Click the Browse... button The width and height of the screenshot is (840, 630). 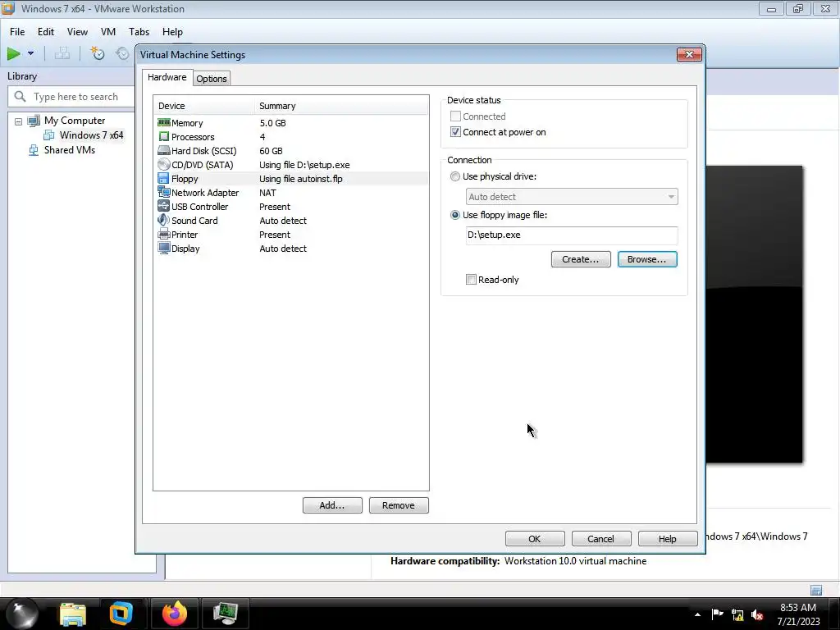[647, 259]
